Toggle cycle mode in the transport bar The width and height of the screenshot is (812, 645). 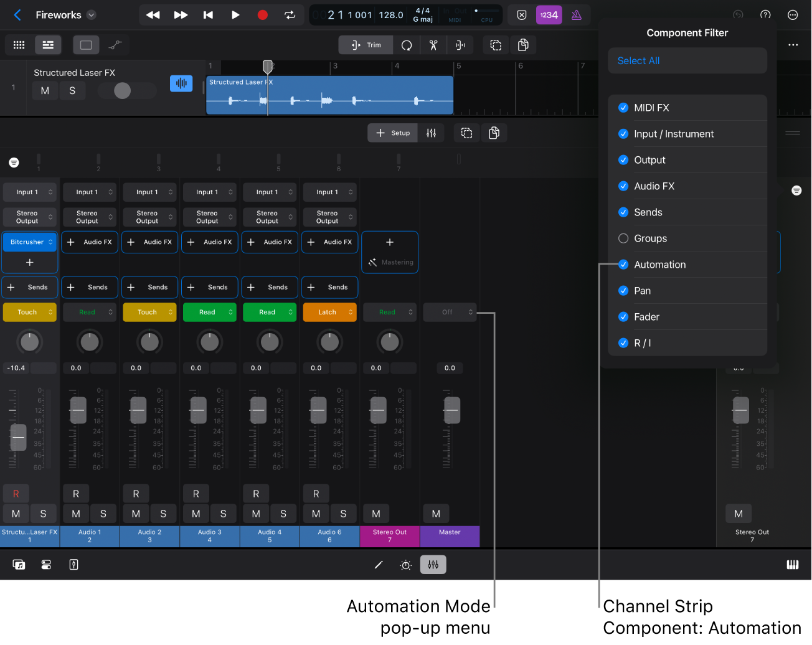pos(290,15)
